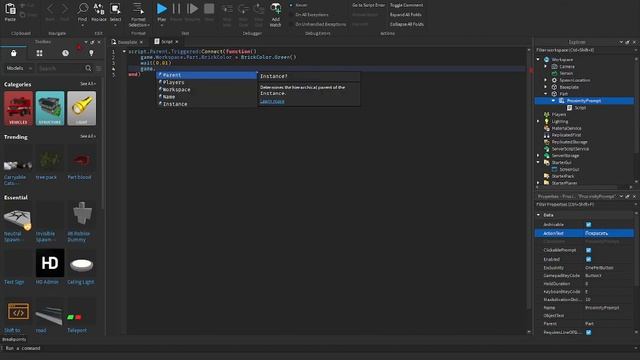Open the Models category dropdown

click(x=19, y=68)
